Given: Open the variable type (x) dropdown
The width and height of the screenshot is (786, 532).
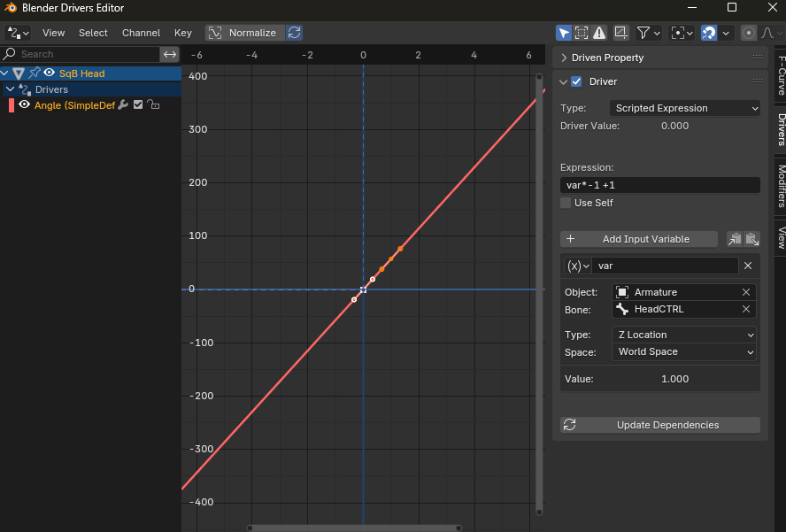Looking at the screenshot, I should point(577,266).
